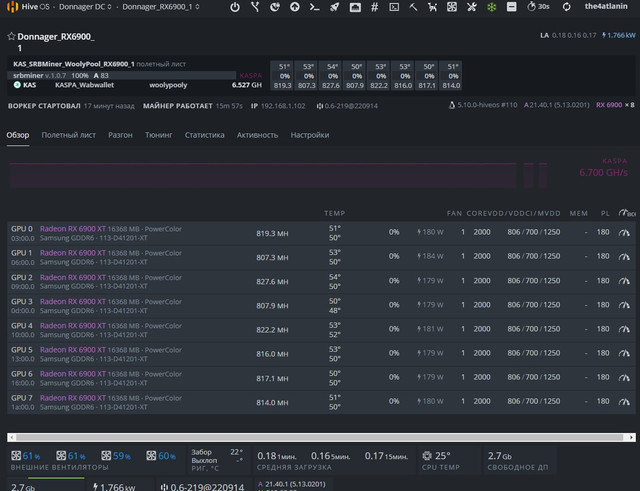Open the Donnager DC farm selector
The height and width of the screenshot is (491, 640).
[85, 7]
